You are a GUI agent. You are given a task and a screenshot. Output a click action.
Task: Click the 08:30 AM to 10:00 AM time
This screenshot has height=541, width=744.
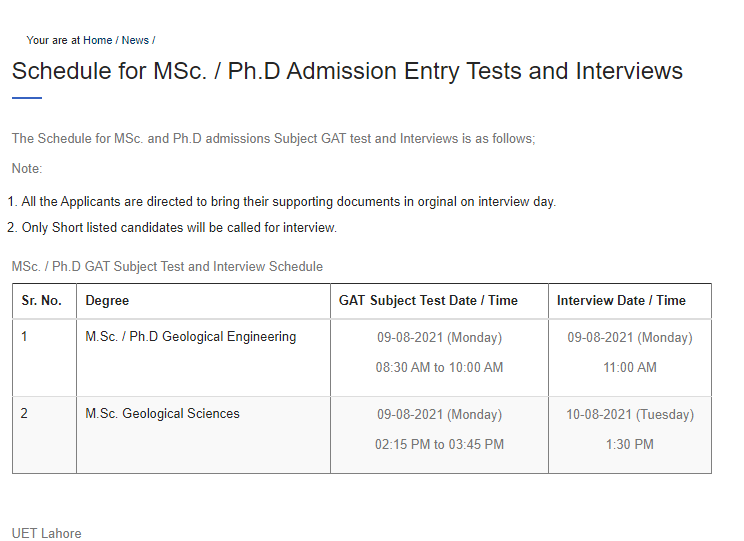point(439,367)
